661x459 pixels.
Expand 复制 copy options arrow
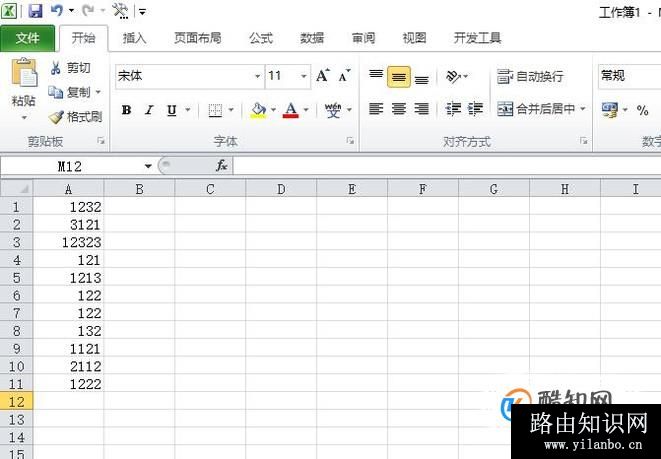tap(99, 92)
